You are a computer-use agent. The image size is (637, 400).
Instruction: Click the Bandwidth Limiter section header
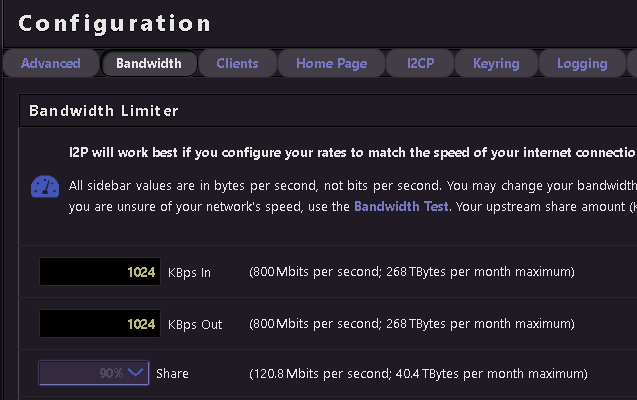click(x=104, y=110)
